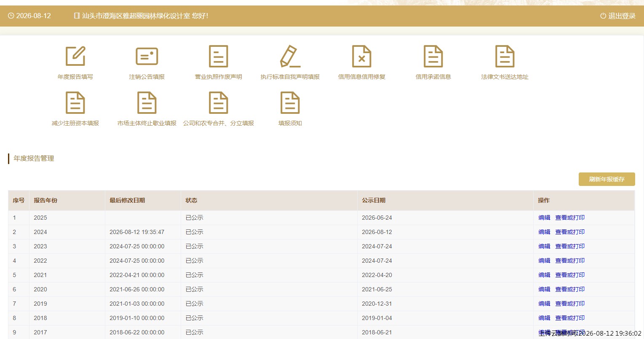Edit the 2019 annual report
This screenshot has height=339, width=644.
pyautogui.click(x=544, y=304)
